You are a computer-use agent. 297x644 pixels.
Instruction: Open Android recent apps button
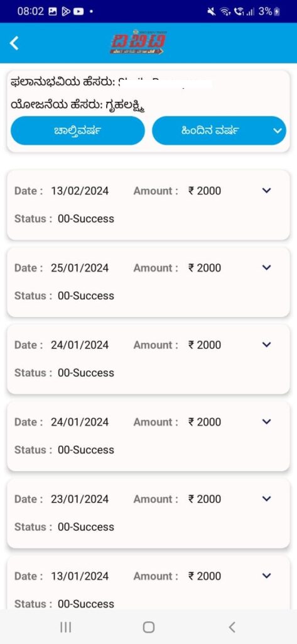[x=66, y=627]
